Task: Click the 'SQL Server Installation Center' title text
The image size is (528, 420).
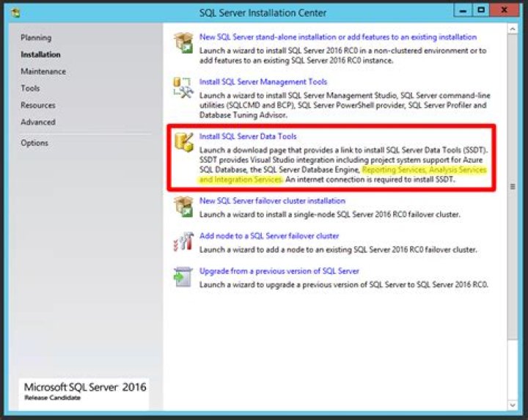Action: coord(263,12)
